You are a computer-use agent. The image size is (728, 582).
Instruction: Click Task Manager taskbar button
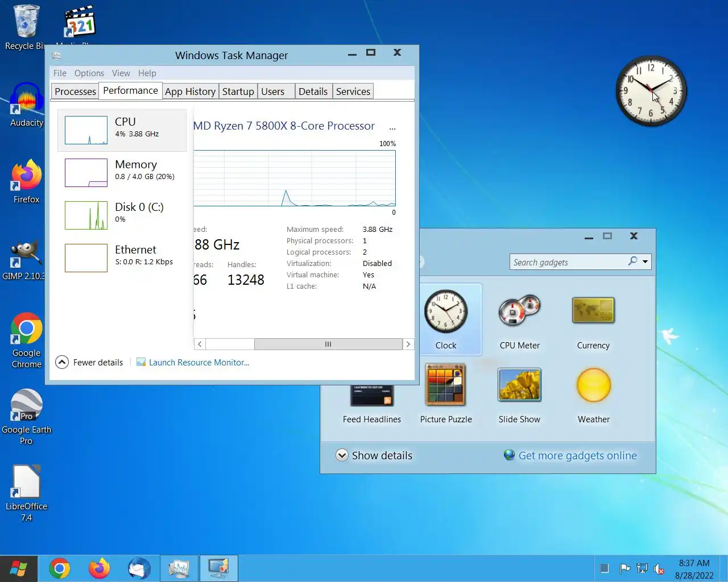(179, 568)
